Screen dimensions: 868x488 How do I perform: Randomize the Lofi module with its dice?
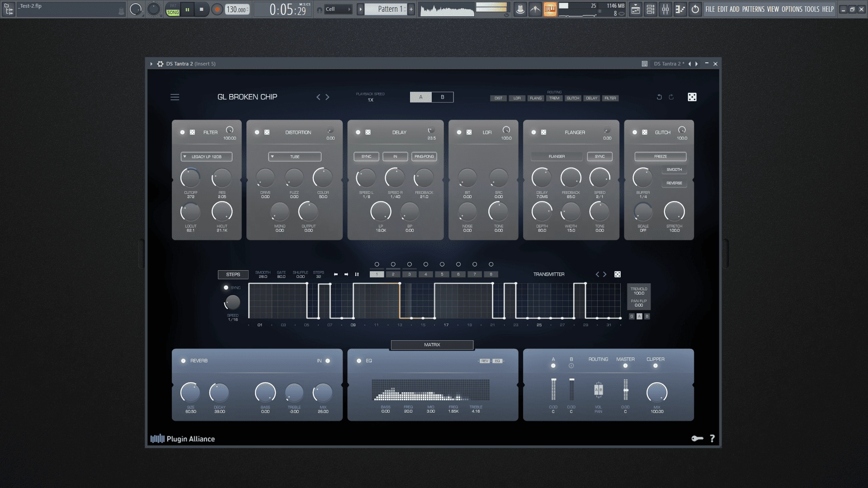point(469,132)
